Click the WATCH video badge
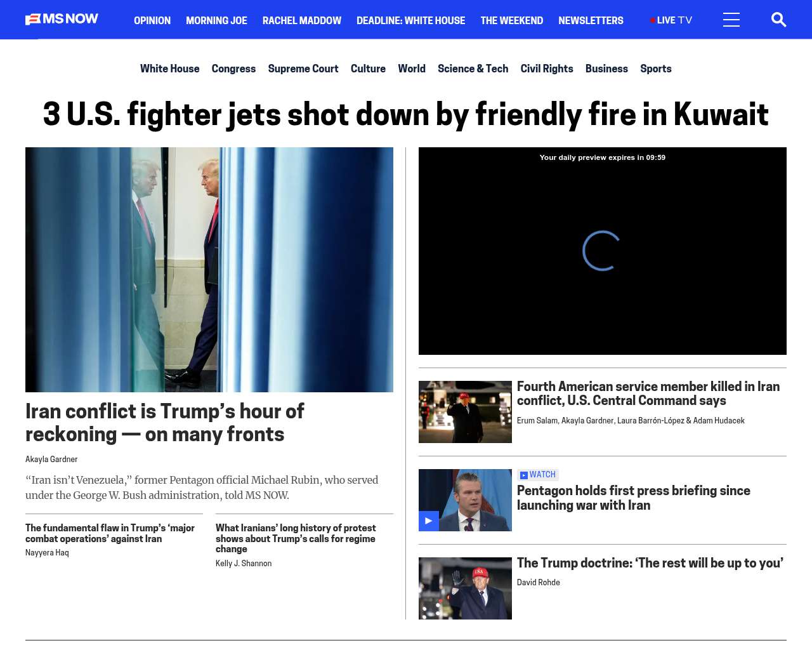Screen dimensions: 812x650 (538, 475)
